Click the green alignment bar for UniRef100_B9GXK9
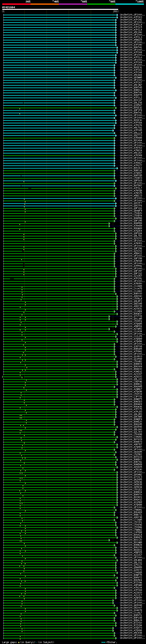 coord(60,366)
